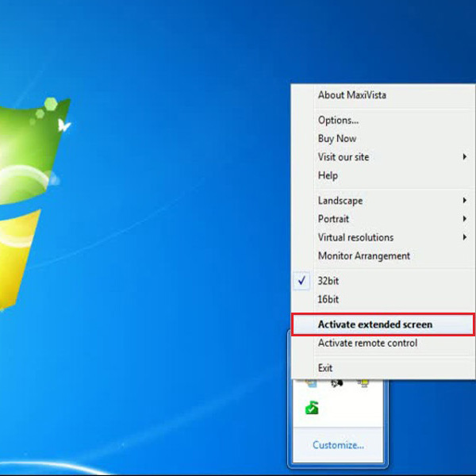
Task: Select Activate remote control
Action: tap(383, 343)
